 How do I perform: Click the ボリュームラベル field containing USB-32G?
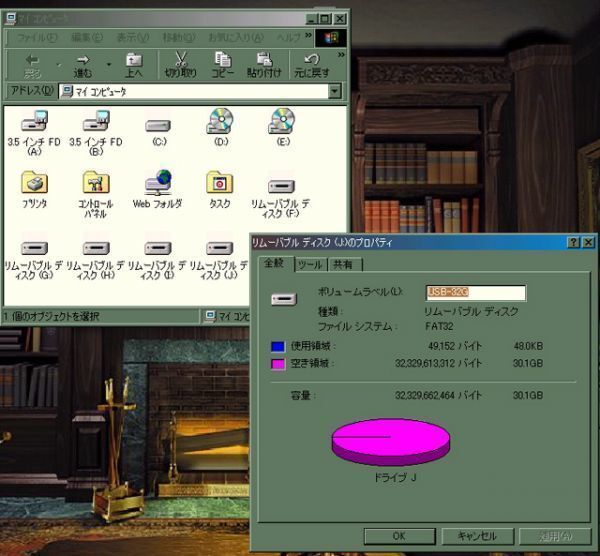pyautogui.click(x=475, y=293)
